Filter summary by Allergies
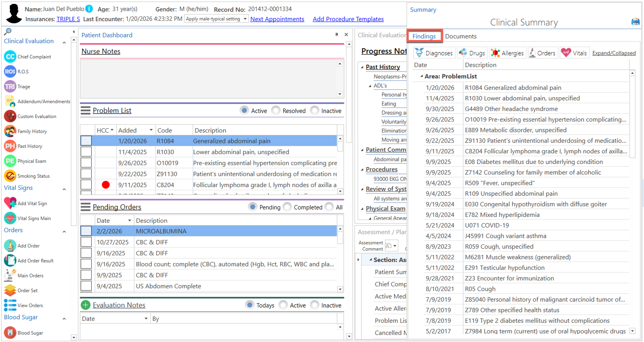Screen dimensions: 644x342 coord(507,53)
